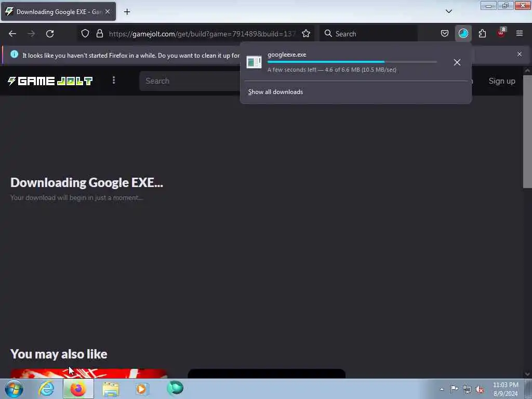Open Windows Explorer folder from taskbar
The height and width of the screenshot is (399, 532).
tap(111, 389)
